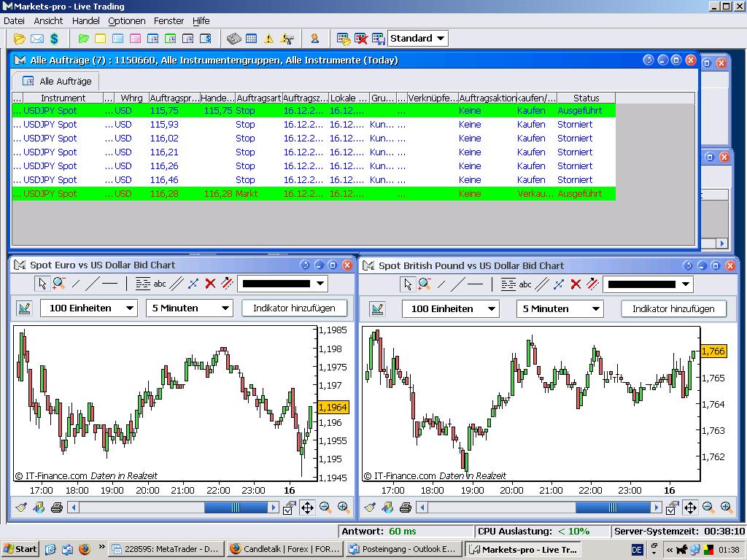Screen dimensions: 747x560
Task: Open the black line color picker in Euro chart
Action: 282,284
